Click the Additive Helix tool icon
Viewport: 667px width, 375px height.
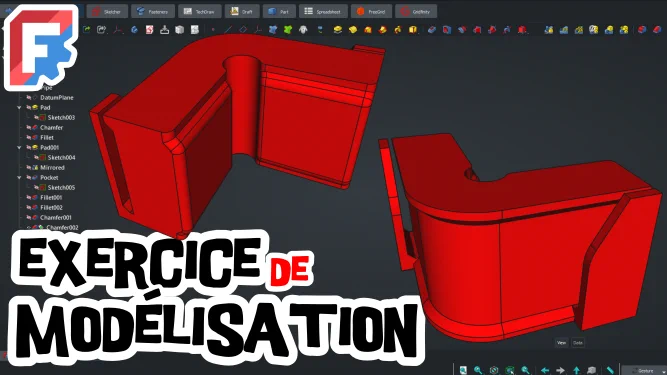[398, 30]
